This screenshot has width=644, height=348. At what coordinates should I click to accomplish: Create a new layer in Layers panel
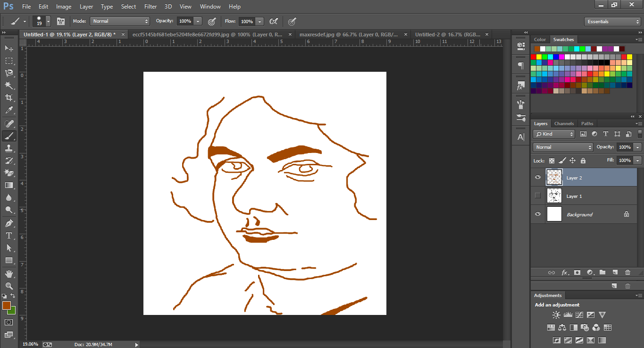click(615, 272)
